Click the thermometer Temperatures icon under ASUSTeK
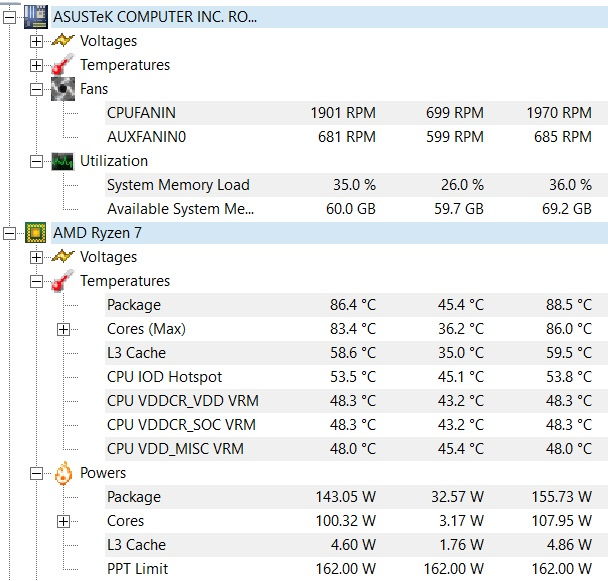Screen dimensions: 608x581 (63, 65)
